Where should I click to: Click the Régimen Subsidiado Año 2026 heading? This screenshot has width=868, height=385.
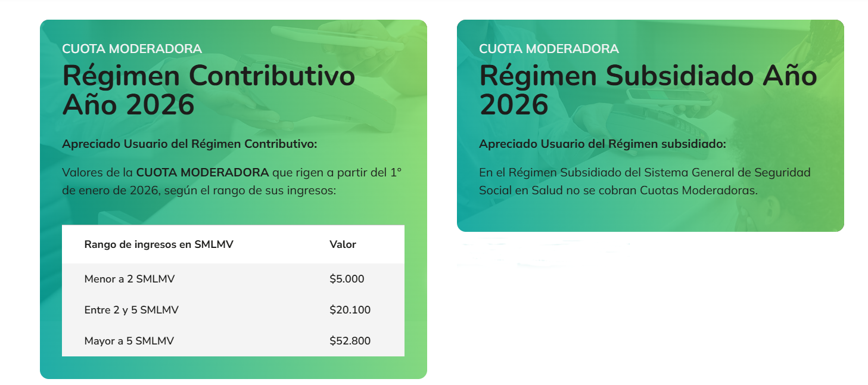tap(648, 90)
